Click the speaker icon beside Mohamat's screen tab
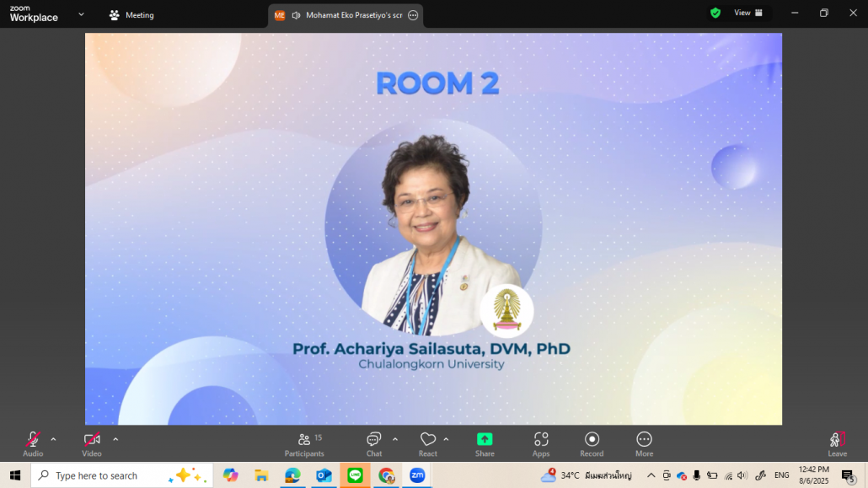Viewport: 868px width, 488px height. [296, 15]
